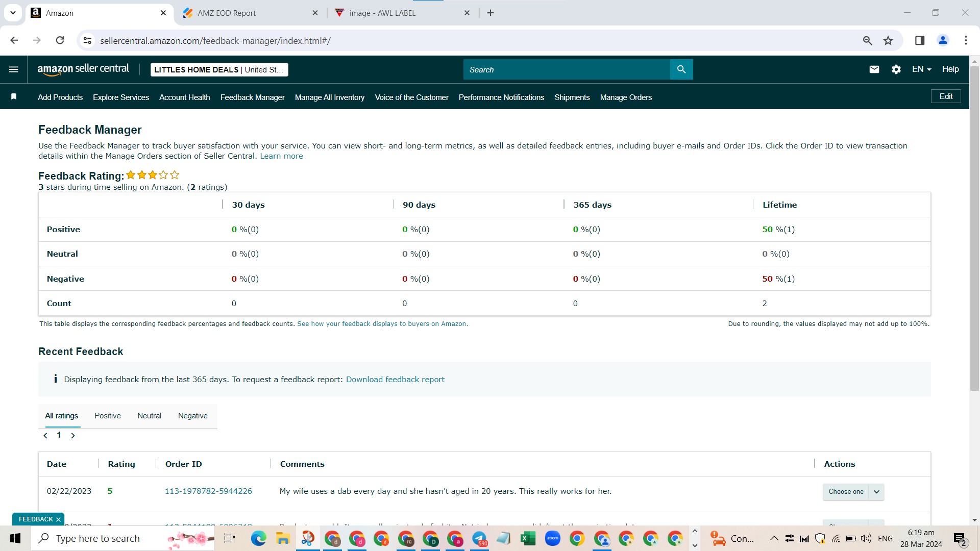Show hidden system tray icons

(x=774, y=538)
